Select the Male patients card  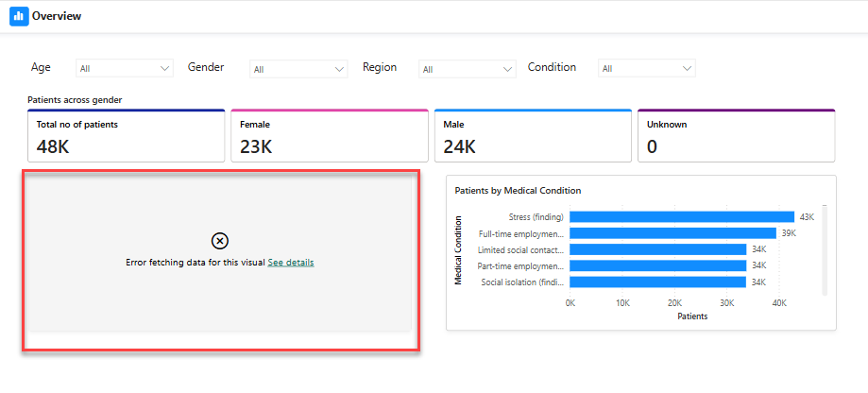pyautogui.click(x=533, y=136)
